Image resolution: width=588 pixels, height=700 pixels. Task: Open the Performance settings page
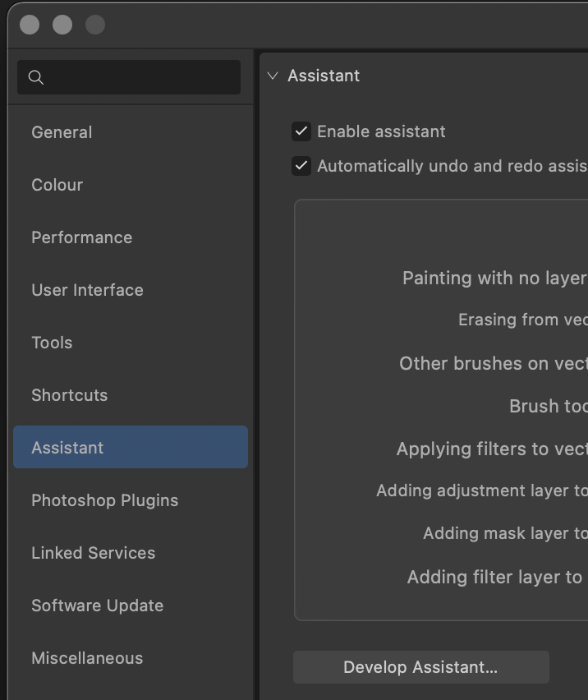click(81, 237)
